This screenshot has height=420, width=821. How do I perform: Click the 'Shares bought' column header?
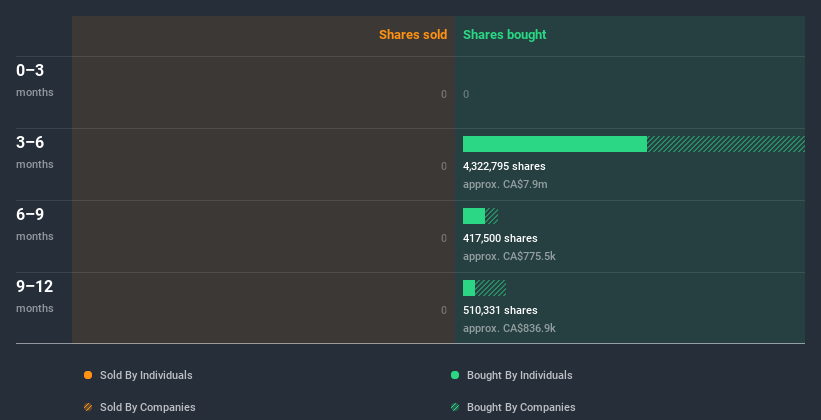tap(505, 35)
